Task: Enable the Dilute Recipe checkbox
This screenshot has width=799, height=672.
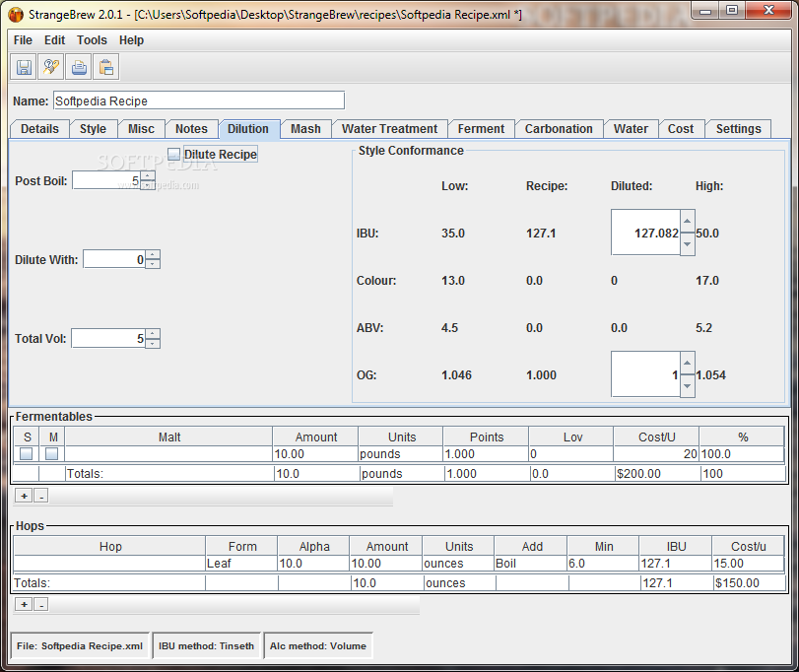Action: click(x=173, y=154)
